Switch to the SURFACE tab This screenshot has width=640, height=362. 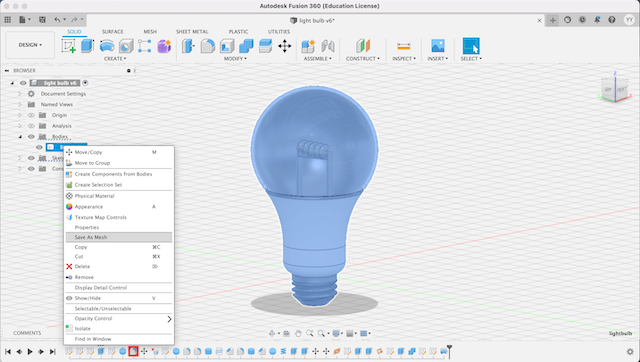[113, 31]
